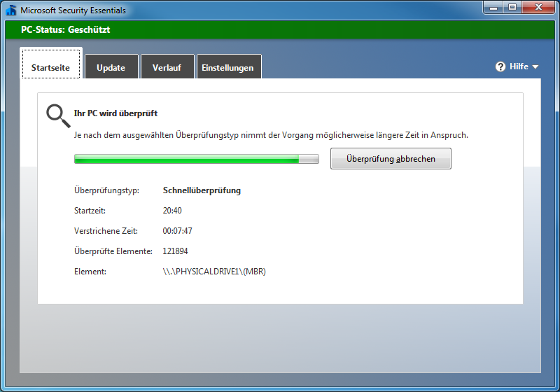Click the heading Ihr PC wird überprüft
This screenshot has width=560, height=392.
coord(115,113)
